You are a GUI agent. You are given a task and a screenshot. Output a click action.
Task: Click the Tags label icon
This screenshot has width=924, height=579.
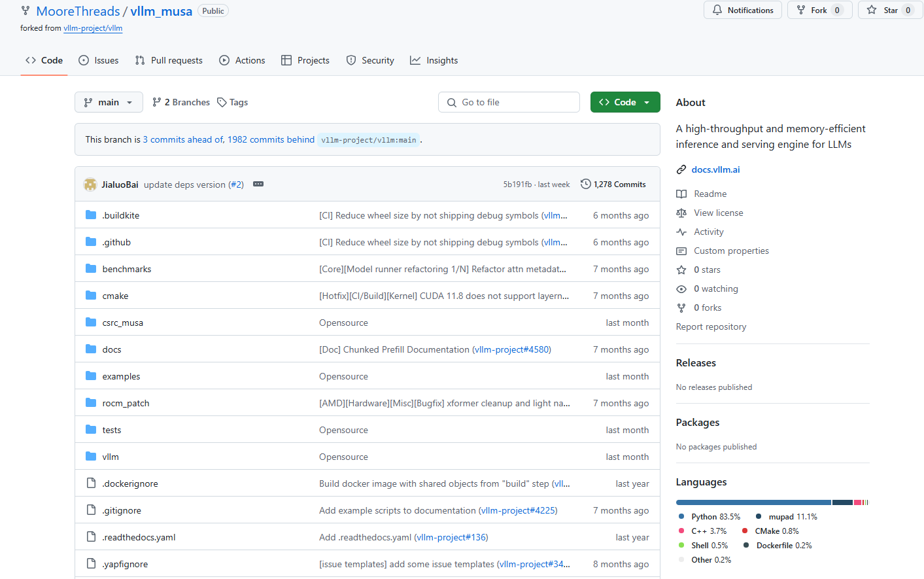(x=222, y=103)
